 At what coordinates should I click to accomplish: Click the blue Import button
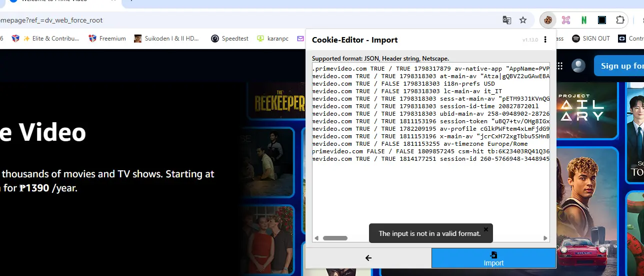(x=493, y=258)
